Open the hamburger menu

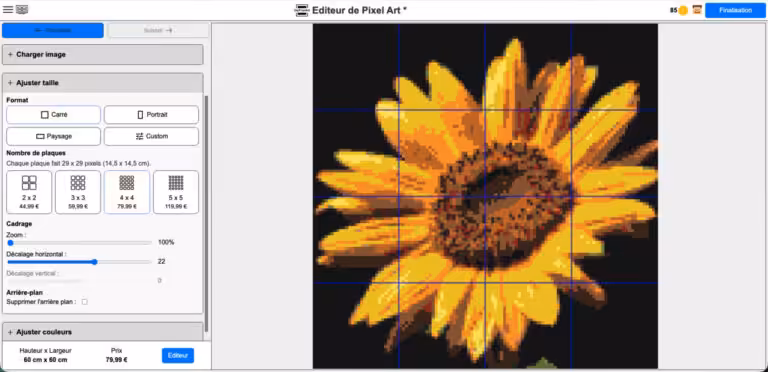(8, 9)
